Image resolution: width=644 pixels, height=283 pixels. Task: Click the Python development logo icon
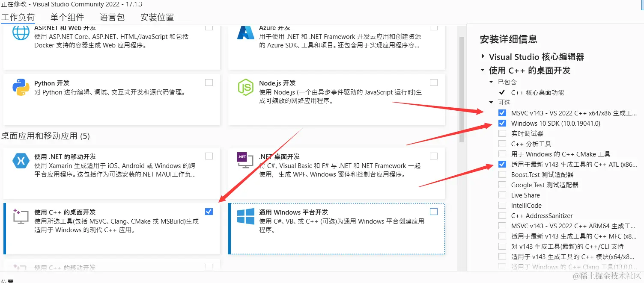click(x=21, y=88)
